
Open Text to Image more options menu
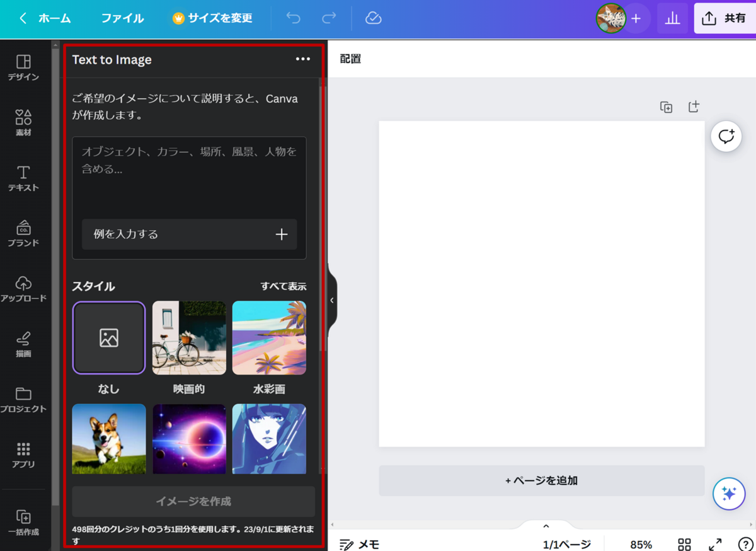point(303,59)
